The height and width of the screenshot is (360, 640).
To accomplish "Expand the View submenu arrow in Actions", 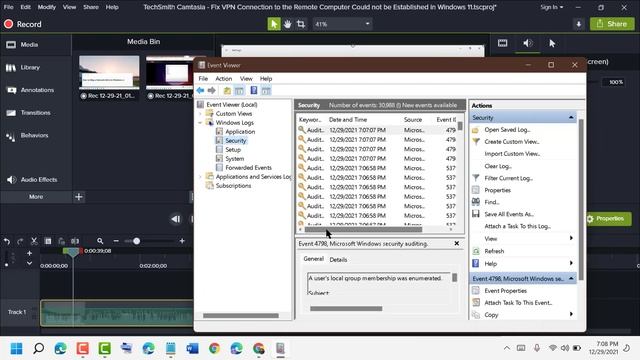I will click(571, 238).
